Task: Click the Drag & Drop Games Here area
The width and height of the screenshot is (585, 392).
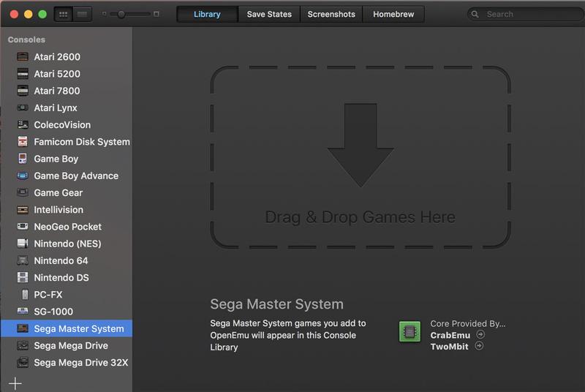Action: (361, 157)
